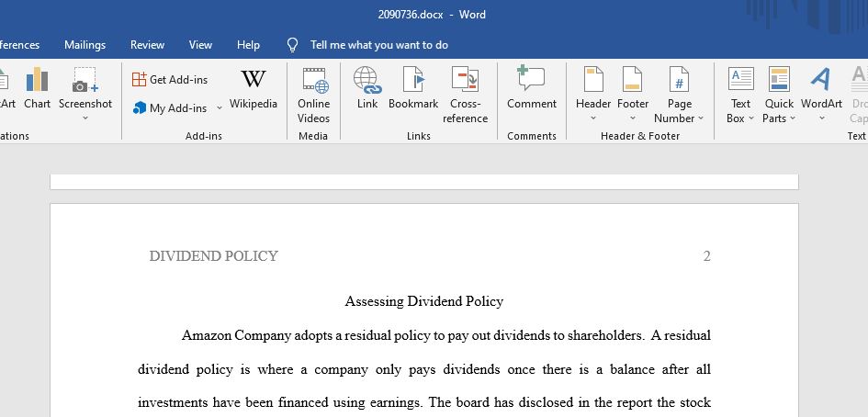The image size is (868, 417).
Task: Click the Screenshot camera icon
Action: pos(85,80)
